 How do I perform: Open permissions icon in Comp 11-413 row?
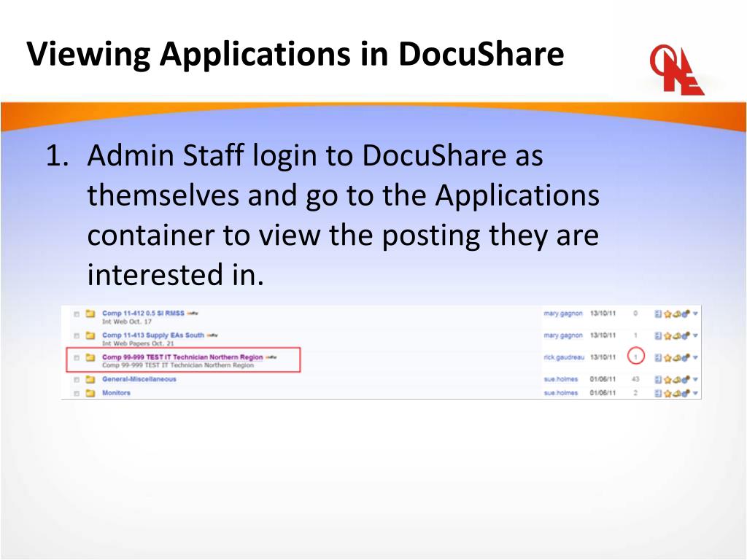[x=686, y=335]
